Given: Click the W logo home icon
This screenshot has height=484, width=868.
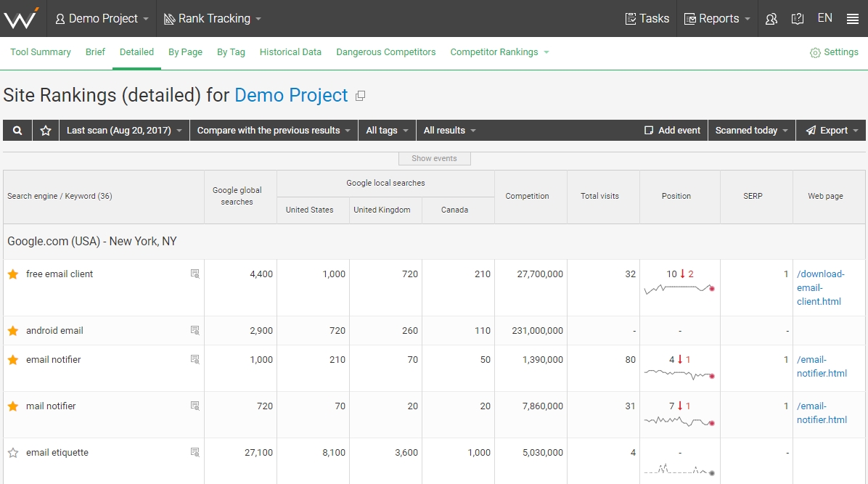Looking at the screenshot, I should (x=22, y=18).
